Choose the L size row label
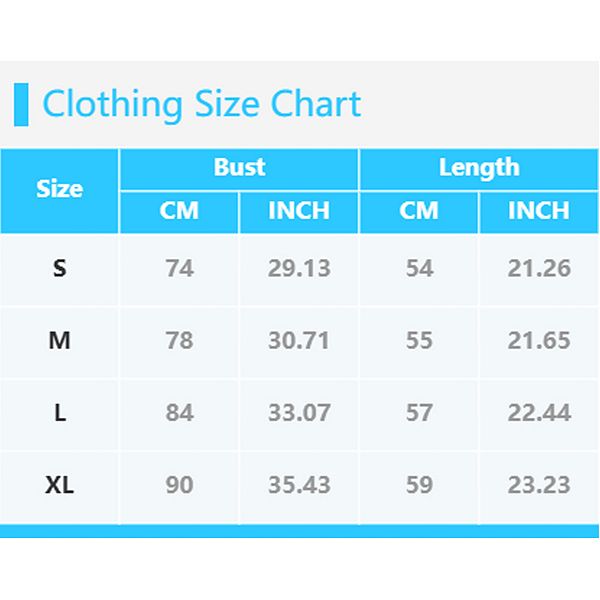Viewport: 600px width, 600px height. tap(60, 412)
